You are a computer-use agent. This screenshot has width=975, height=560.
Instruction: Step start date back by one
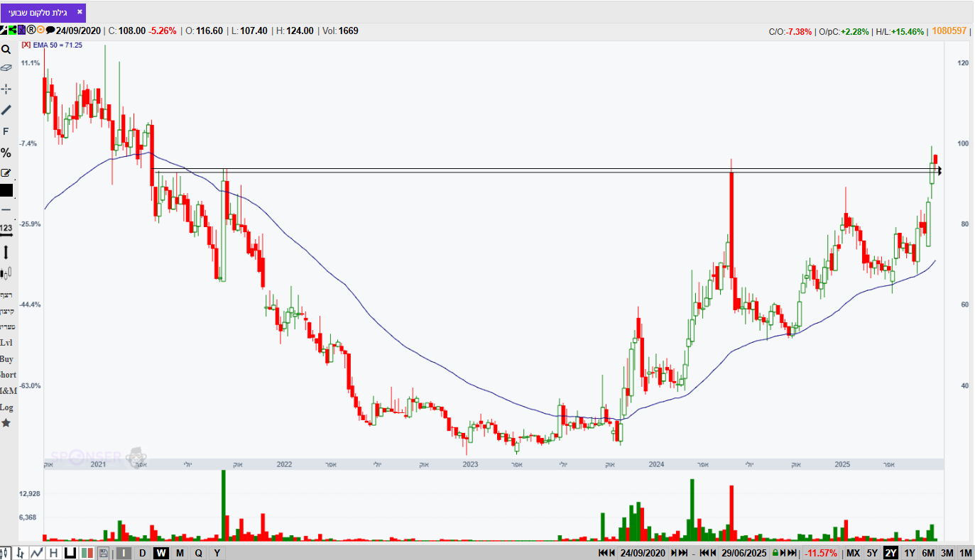point(612,553)
